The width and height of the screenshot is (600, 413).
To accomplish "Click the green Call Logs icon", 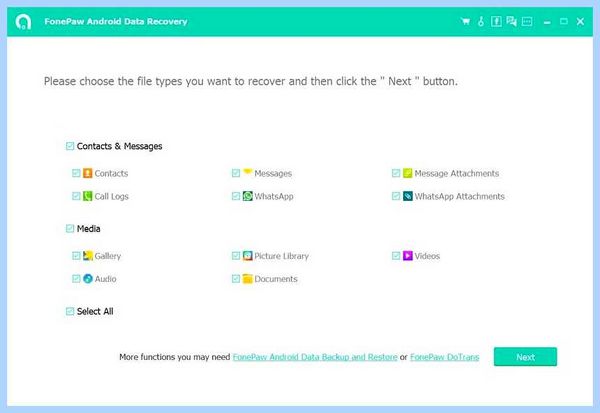I will (88, 196).
